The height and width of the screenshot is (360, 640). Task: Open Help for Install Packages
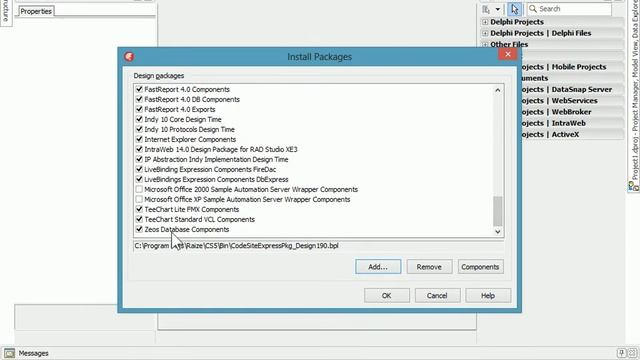pos(488,296)
